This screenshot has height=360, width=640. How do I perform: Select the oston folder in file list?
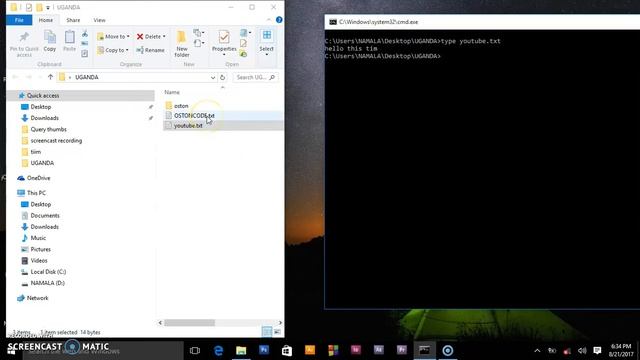(181, 106)
